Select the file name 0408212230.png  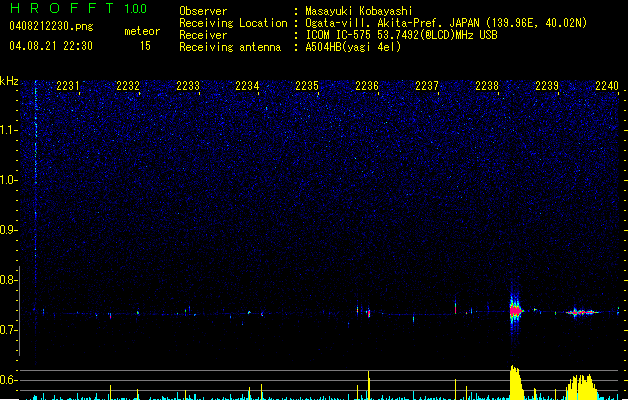pyautogui.click(x=51, y=26)
